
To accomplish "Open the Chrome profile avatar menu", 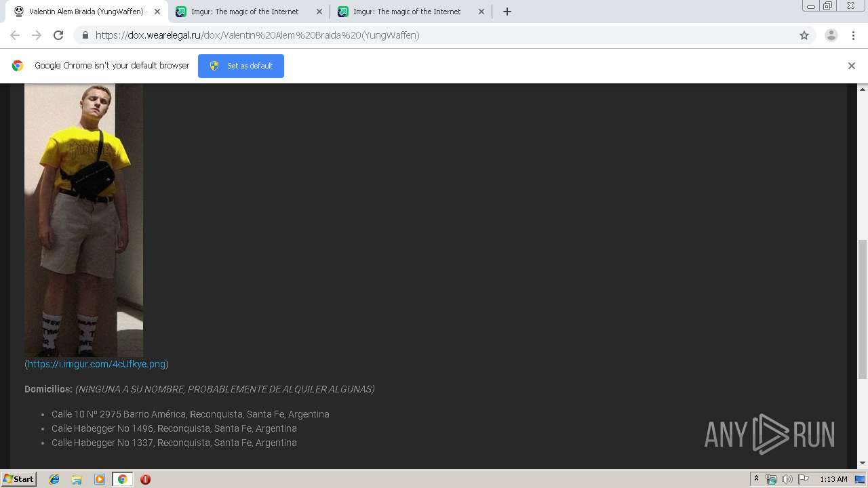I will (831, 35).
